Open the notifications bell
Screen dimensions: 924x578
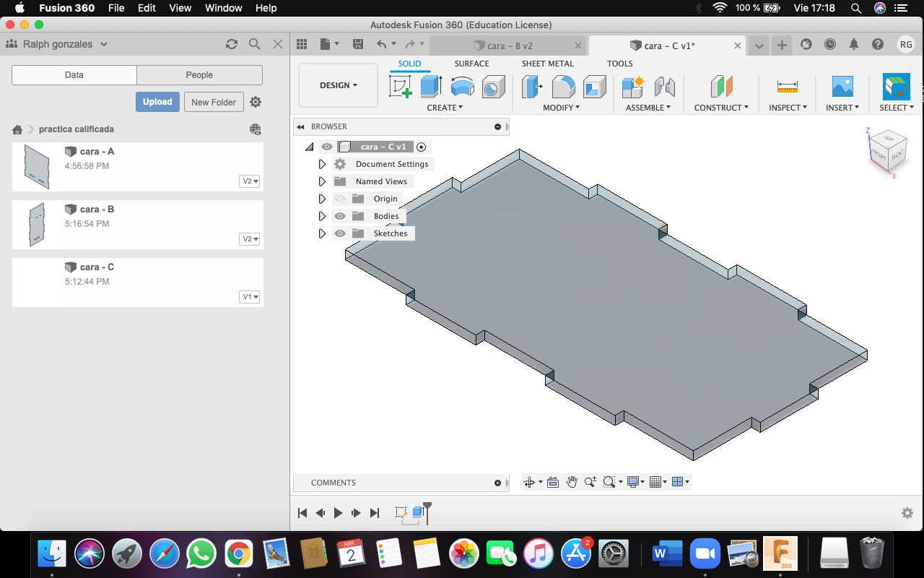854,44
